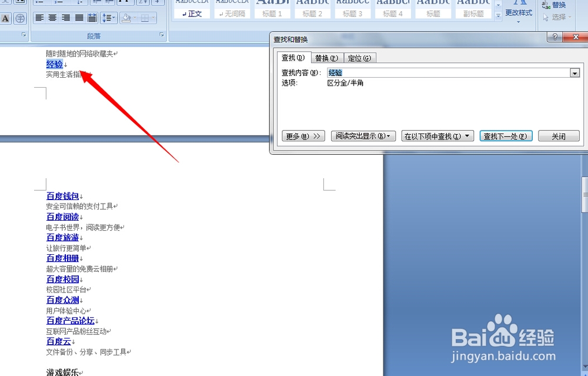This screenshot has height=376, width=588.
Task: Click the 替换 ribbon button
Action: pos(554,5)
